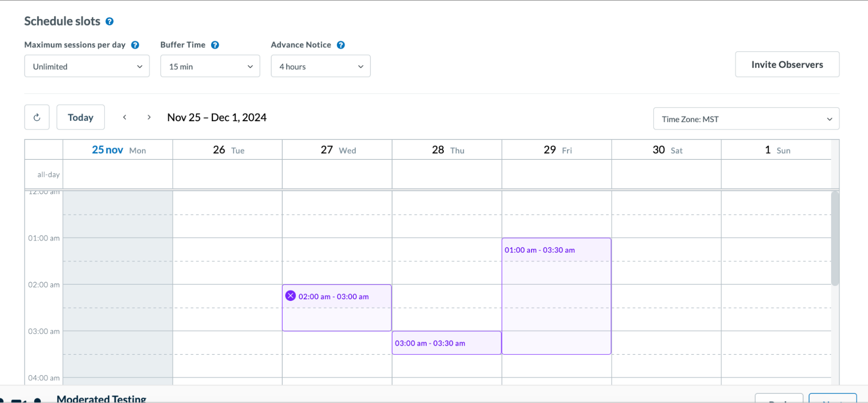
Task: Open the Schedule slots help tooltip
Action: click(110, 21)
